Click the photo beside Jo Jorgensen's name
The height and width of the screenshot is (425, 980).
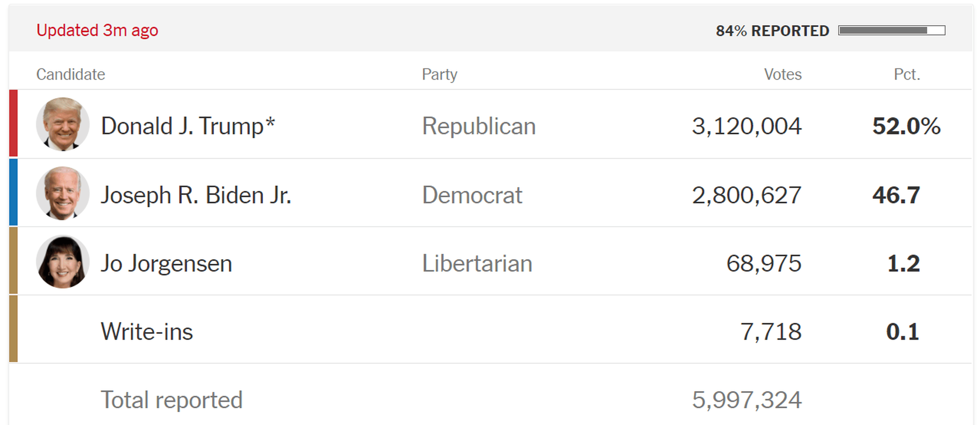click(x=63, y=262)
